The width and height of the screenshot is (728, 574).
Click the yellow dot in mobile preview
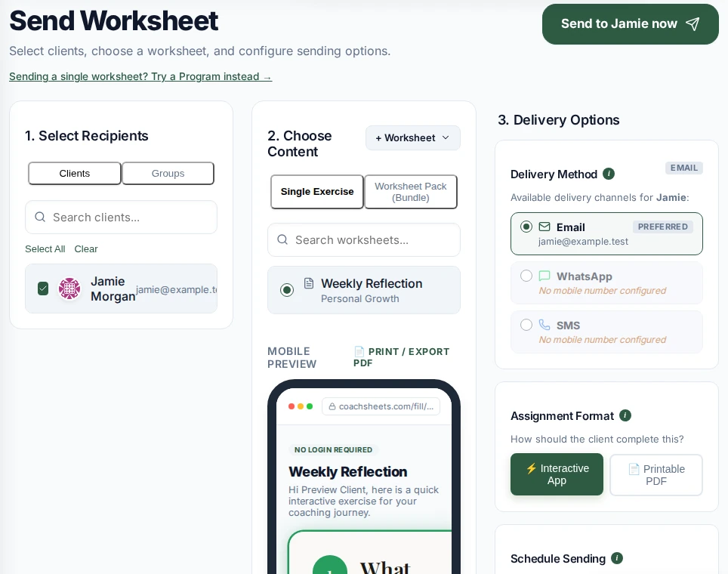(x=301, y=406)
